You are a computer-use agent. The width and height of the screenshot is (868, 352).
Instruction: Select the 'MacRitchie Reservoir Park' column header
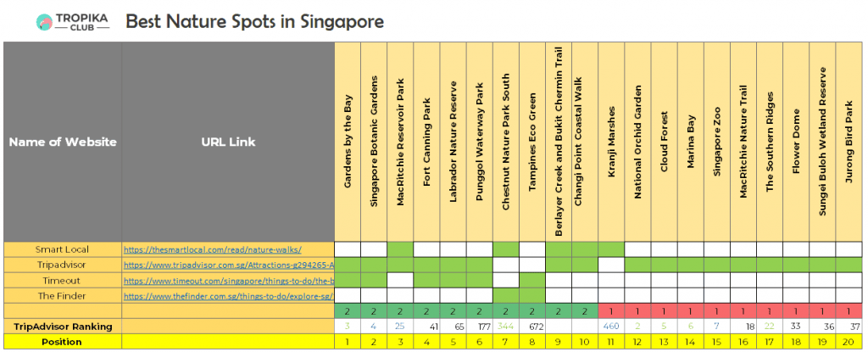click(x=400, y=142)
